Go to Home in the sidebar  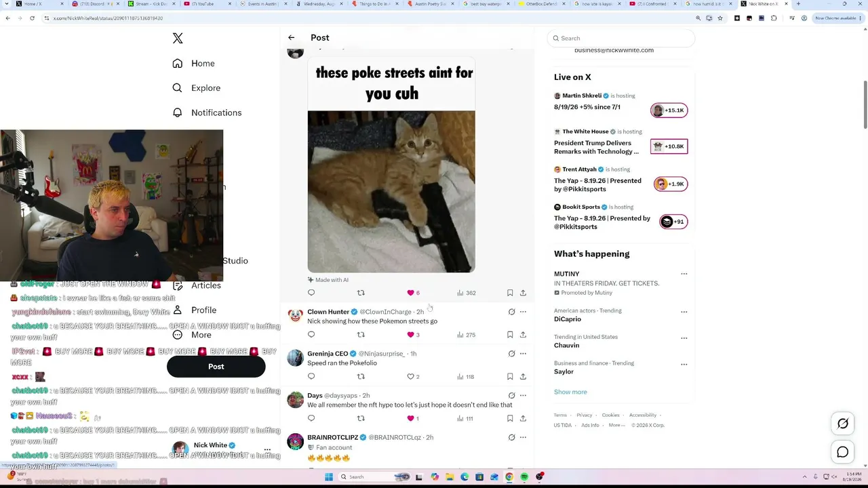193,64
